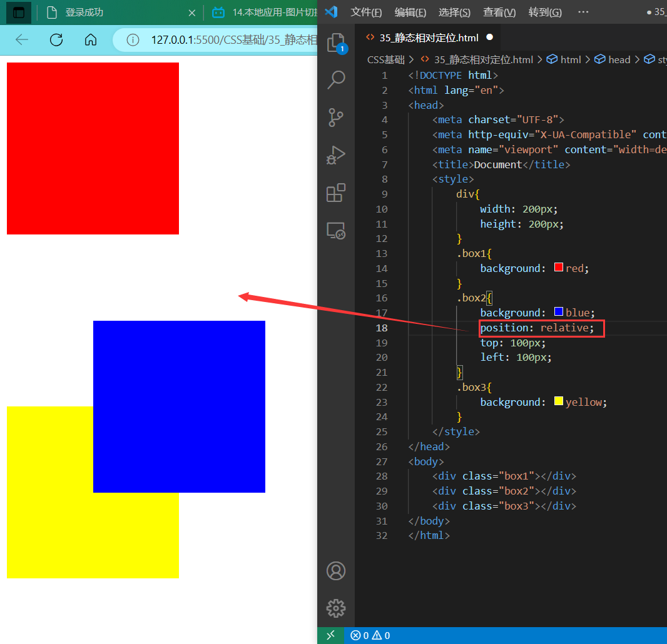
Task: Open the 查看(V) menu
Action: (x=499, y=13)
